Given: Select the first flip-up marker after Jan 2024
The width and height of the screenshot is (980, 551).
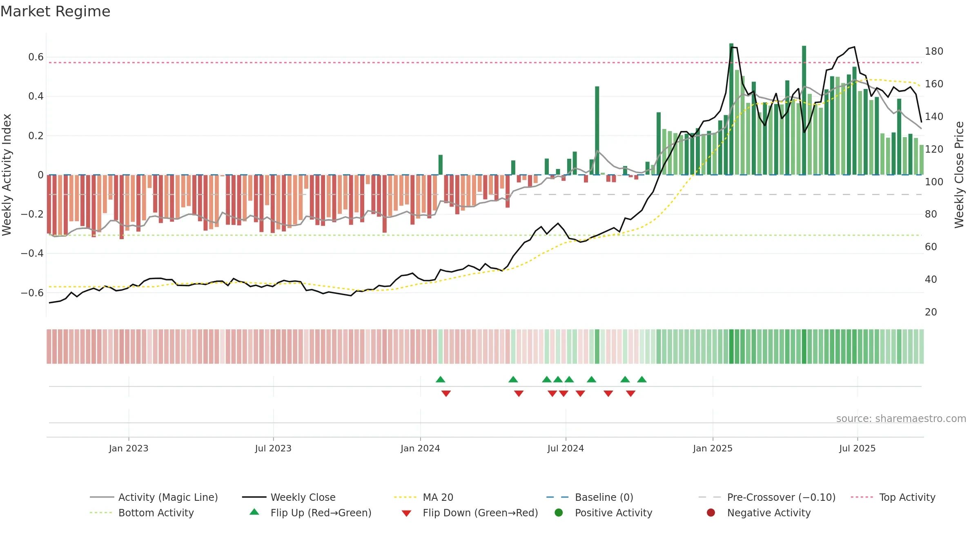Looking at the screenshot, I should point(440,379).
